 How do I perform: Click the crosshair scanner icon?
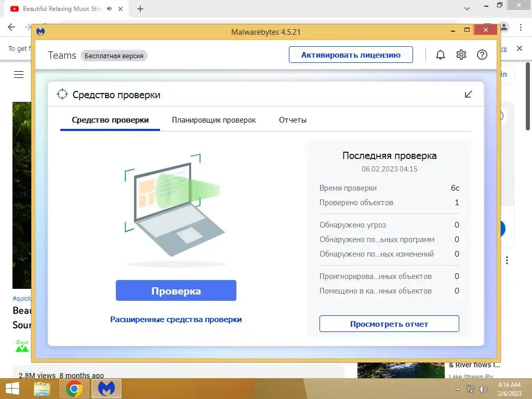(x=62, y=95)
